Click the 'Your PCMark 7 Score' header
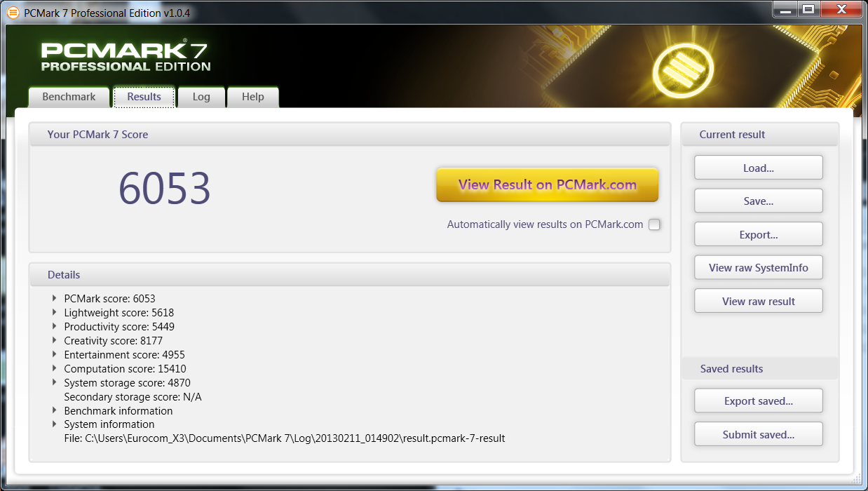Viewport: 868px width, 491px height. tap(97, 135)
